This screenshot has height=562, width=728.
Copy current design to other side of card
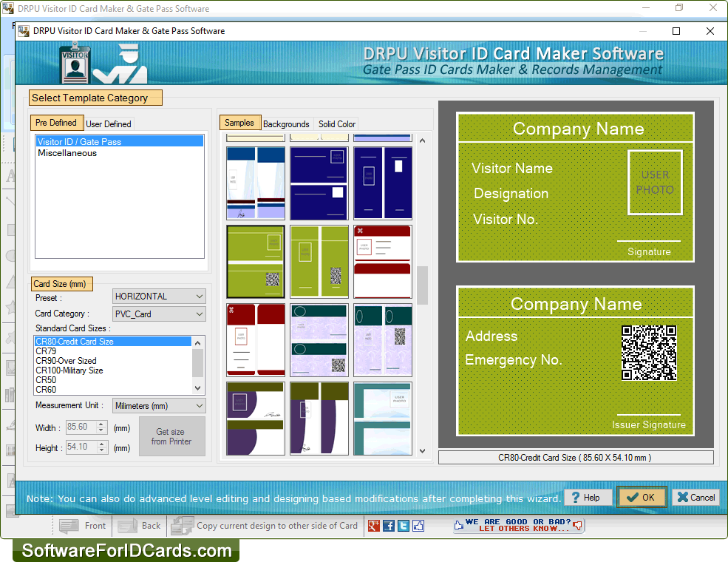pyautogui.click(x=265, y=526)
